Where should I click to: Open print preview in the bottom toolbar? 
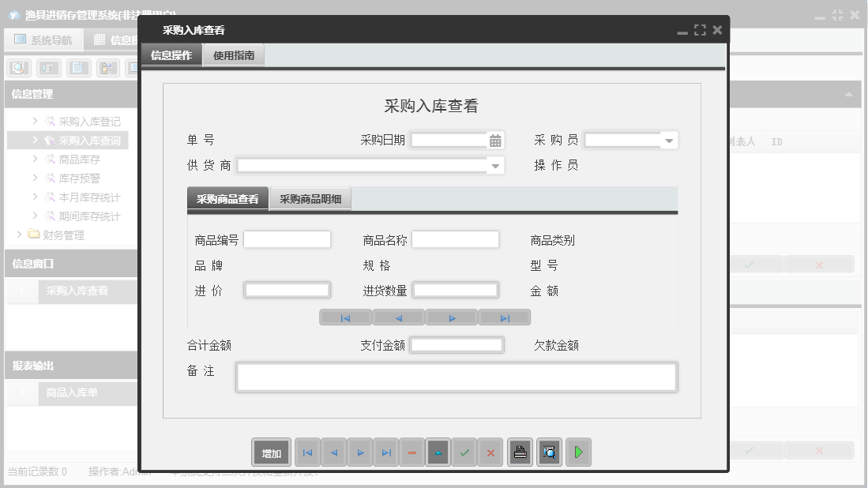549,452
